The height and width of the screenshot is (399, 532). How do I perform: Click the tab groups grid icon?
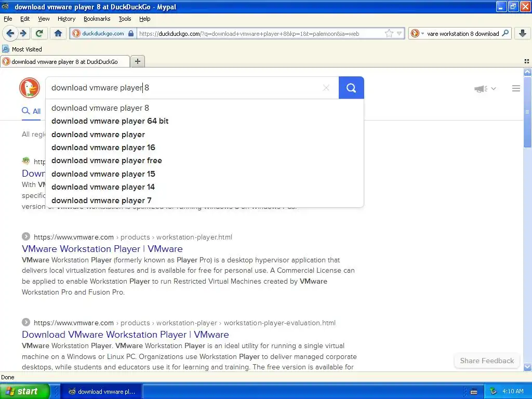(x=527, y=61)
